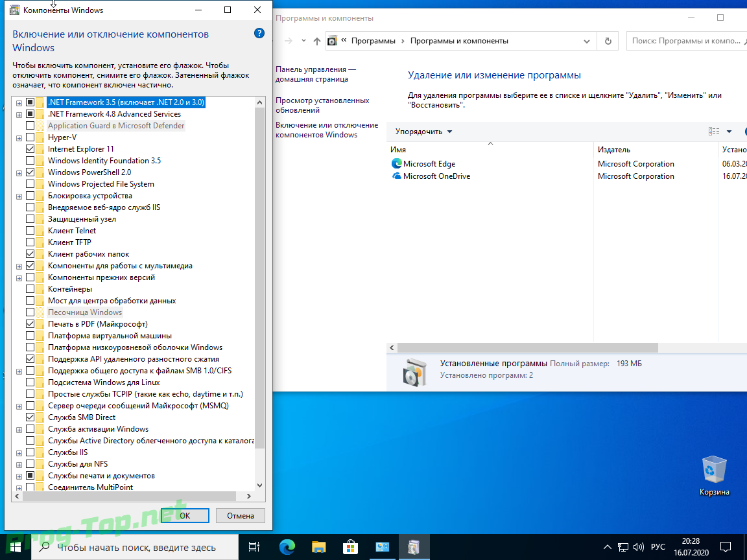
Task: Open the address bar history dropdown arrow
Action: (586, 41)
